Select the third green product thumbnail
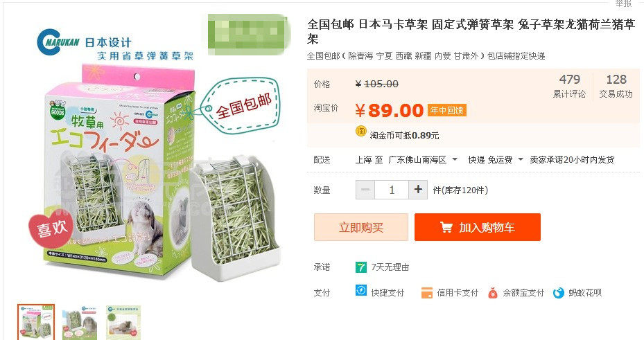This screenshot has height=340, width=644. click(x=123, y=323)
